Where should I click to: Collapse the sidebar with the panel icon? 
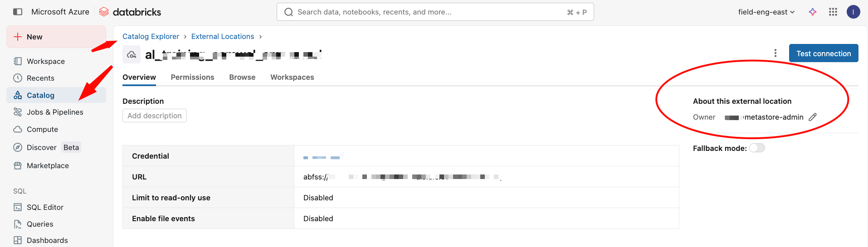click(18, 12)
